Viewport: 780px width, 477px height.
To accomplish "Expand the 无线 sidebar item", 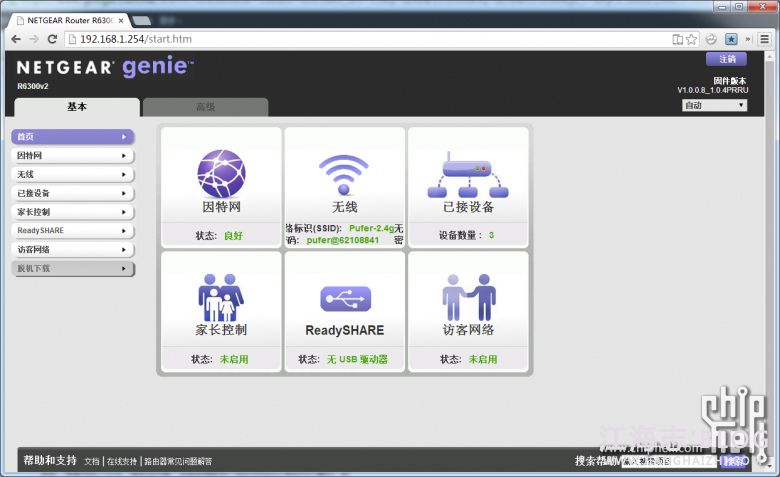I will (72, 174).
